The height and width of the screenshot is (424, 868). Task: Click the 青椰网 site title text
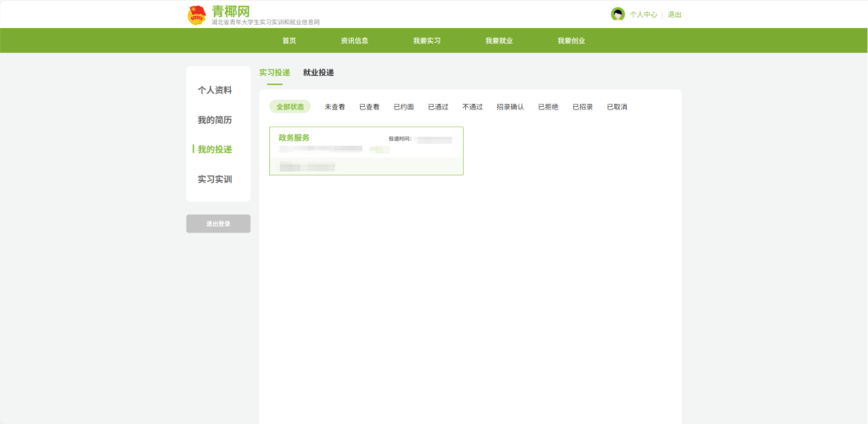point(231,11)
